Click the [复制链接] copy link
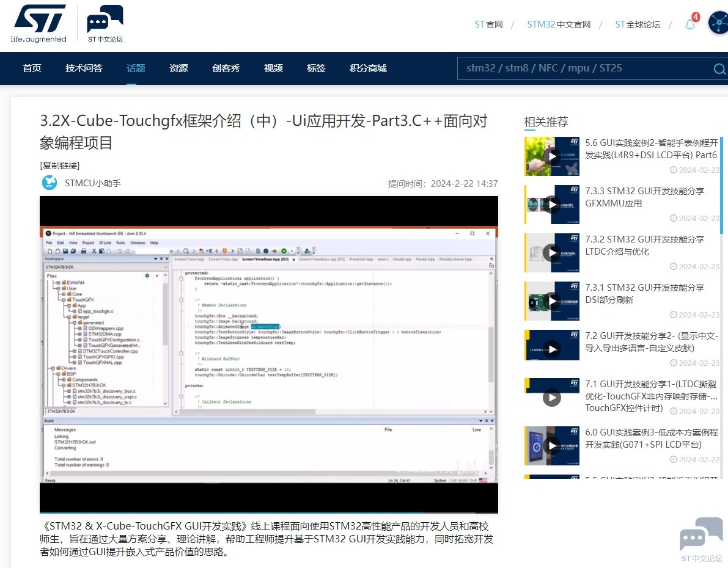This screenshot has width=728, height=568. tap(60, 165)
